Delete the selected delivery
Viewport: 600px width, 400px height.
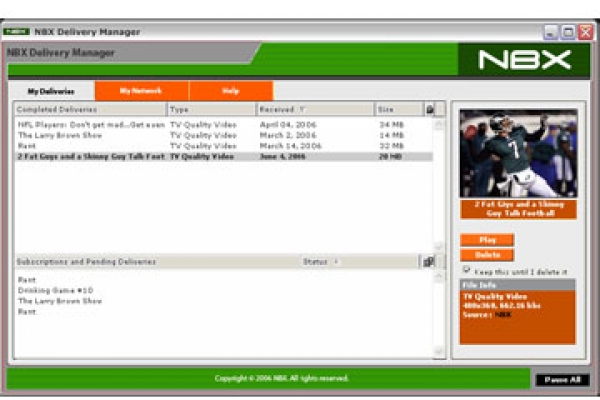click(x=487, y=255)
